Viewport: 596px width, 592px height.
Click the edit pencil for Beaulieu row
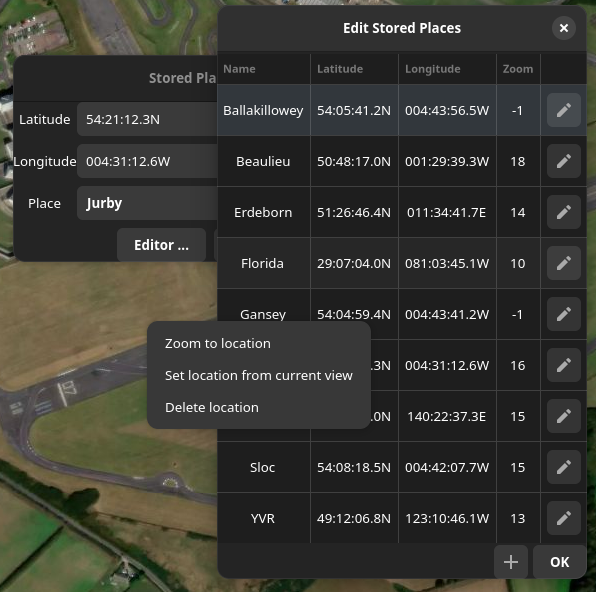coord(563,161)
